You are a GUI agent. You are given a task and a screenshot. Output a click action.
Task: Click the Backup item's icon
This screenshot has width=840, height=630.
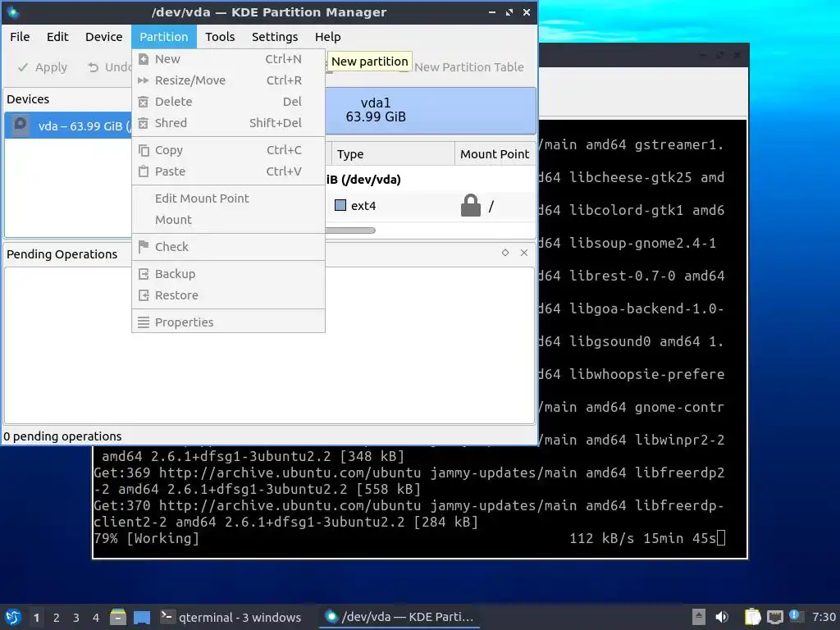(x=144, y=274)
